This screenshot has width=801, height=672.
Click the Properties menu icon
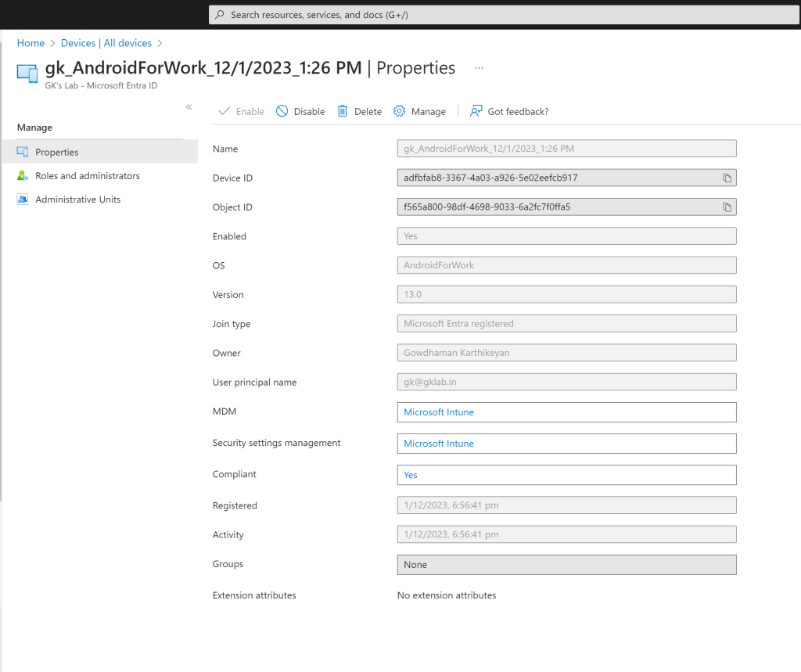click(23, 152)
